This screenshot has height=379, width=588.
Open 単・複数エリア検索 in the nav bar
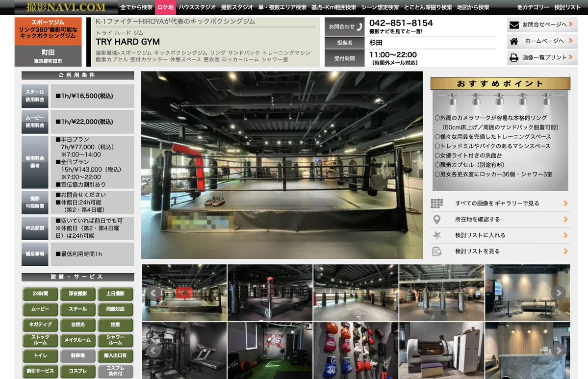(x=282, y=7)
